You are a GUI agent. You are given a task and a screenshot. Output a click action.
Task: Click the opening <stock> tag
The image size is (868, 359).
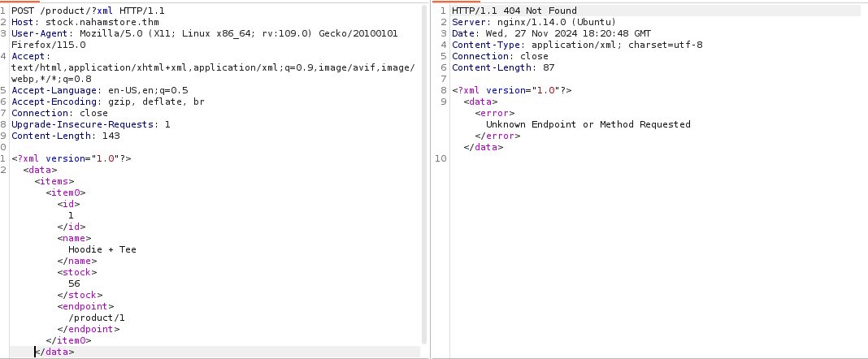pos(77,272)
